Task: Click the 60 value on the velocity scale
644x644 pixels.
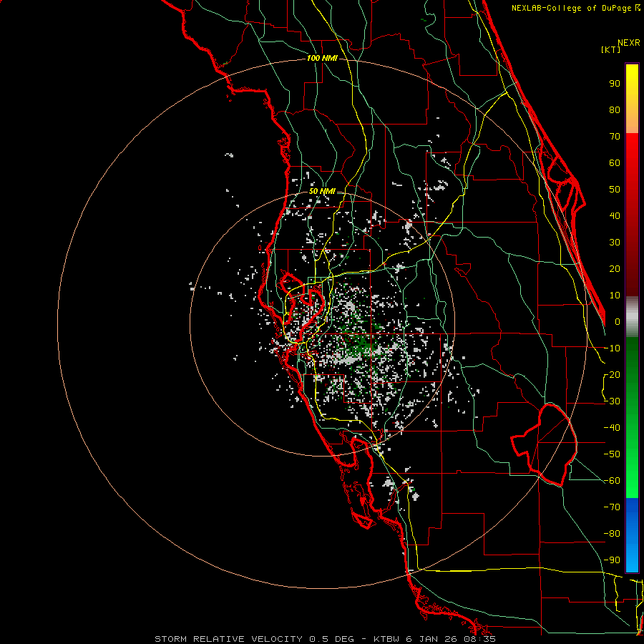Action: [x=615, y=162]
